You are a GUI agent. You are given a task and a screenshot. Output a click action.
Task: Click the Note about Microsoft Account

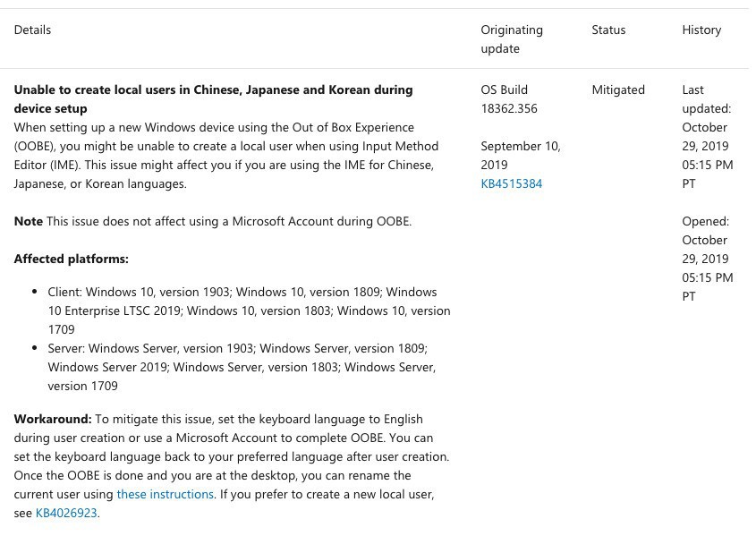[228, 221]
